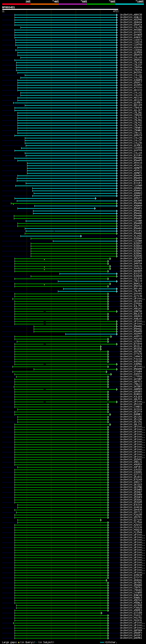Select the UniRef100_A9ZPM7 label
Screen dimensions: 146x644
point(131,334)
